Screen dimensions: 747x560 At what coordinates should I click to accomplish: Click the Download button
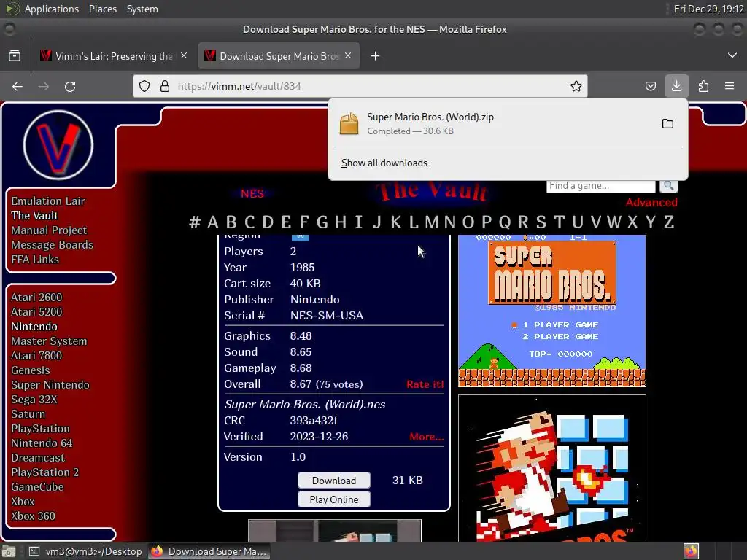pyautogui.click(x=334, y=481)
